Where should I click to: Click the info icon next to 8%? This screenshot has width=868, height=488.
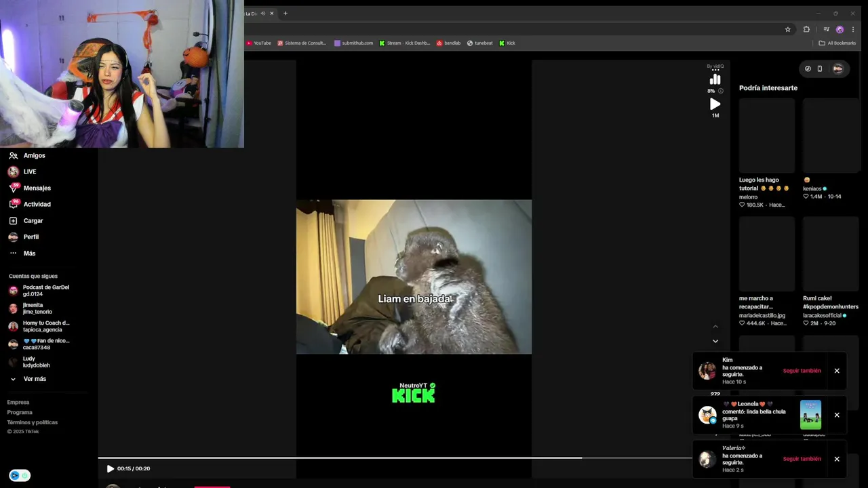tap(721, 91)
